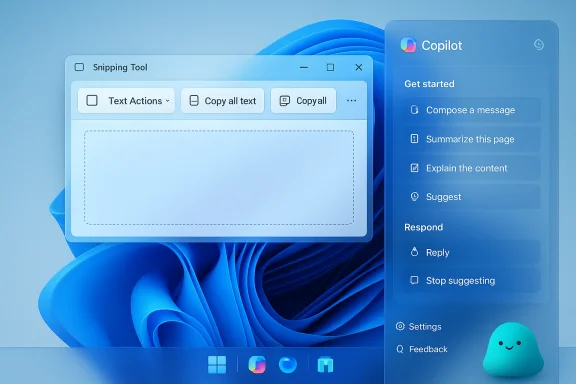This screenshot has width=576, height=384.
Task: Open the Edge browser taskbar icon
Action: pos(288,365)
